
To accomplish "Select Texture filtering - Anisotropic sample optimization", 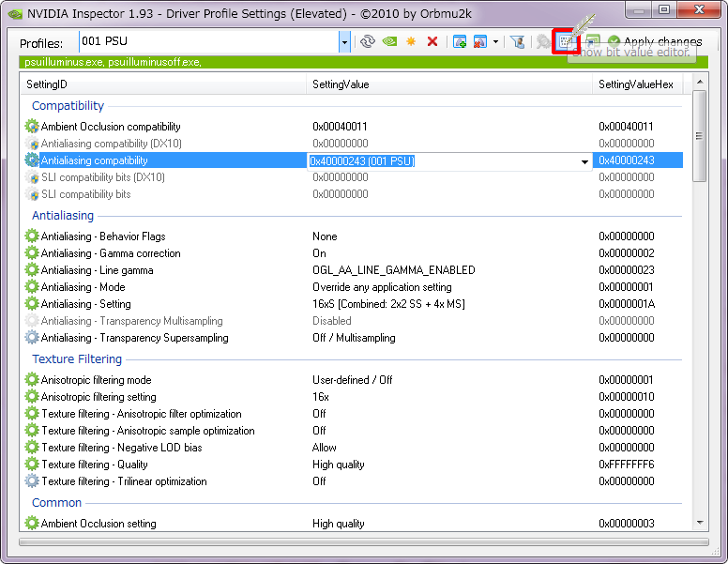I will [x=148, y=431].
